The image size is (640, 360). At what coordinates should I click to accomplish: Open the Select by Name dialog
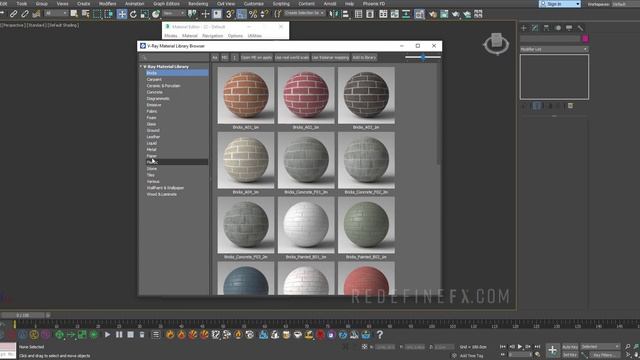point(85,14)
